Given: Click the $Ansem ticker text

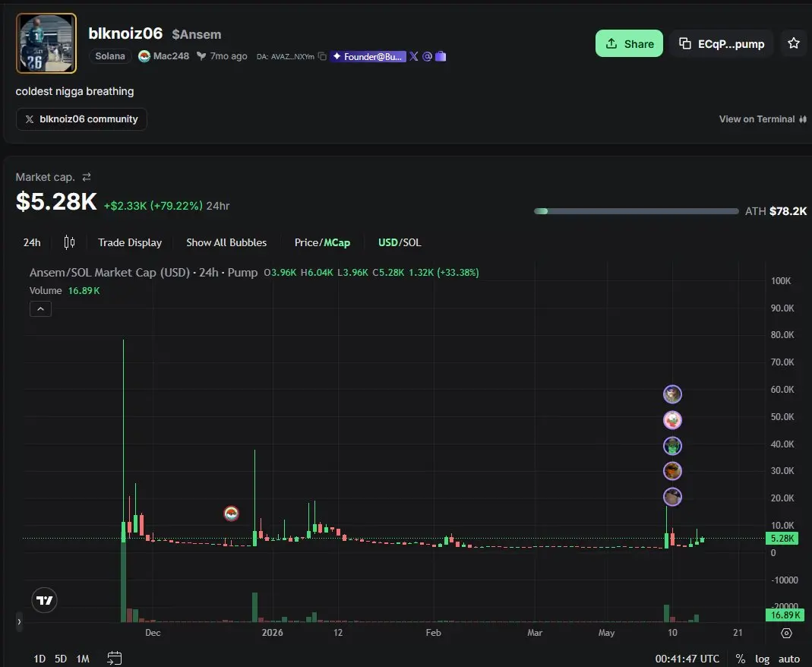Looking at the screenshot, I should pyautogui.click(x=196, y=34).
